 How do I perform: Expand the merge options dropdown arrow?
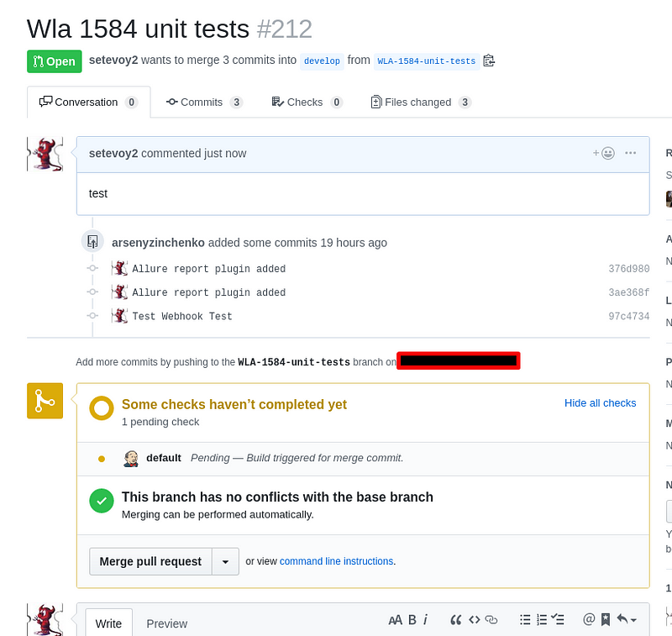coord(225,561)
